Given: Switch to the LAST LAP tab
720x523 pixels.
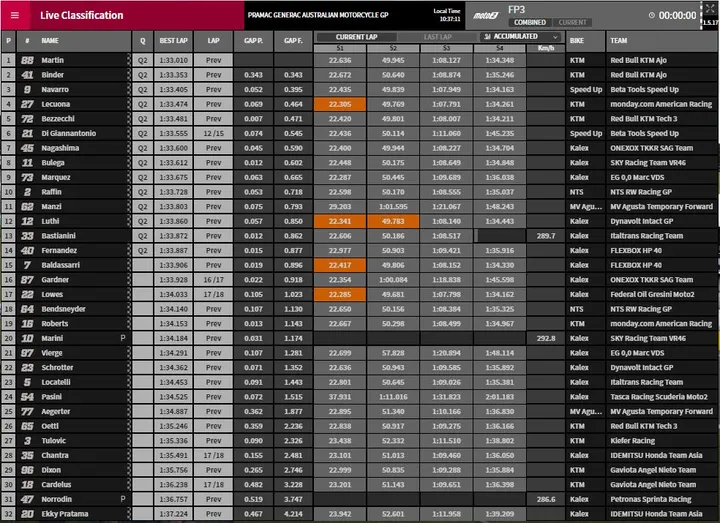Looking at the screenshot, I should coord(438,37).
